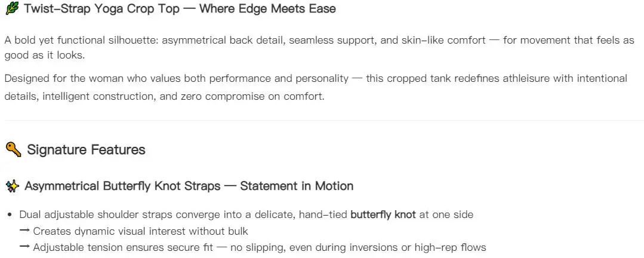Click the "Asymmetrical Butterfly Knot Straps" heading text
This screenshot has height=258, width=644.
(122, 186)
